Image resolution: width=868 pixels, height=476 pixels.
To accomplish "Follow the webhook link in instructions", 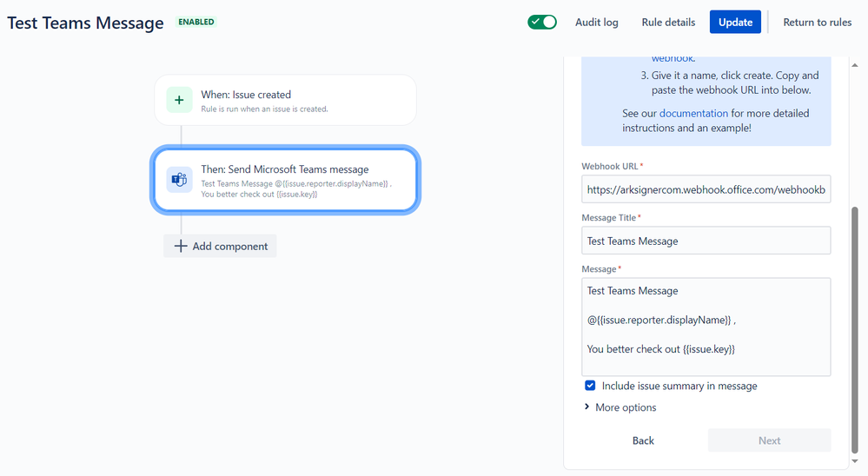I will [x=673, y=57].
